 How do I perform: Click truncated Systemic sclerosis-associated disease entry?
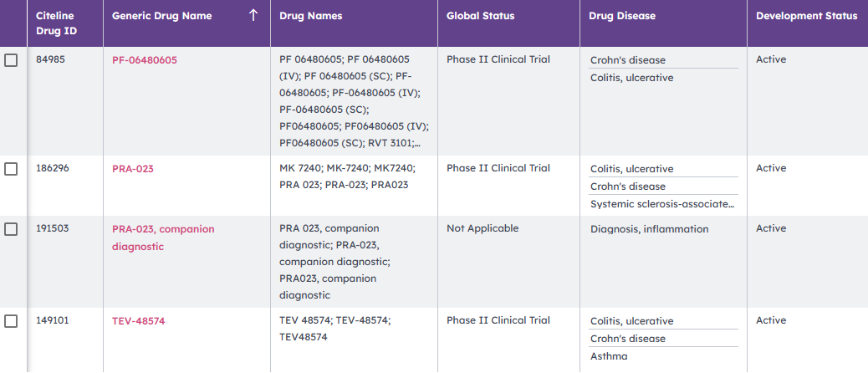[x=662, y=204]
